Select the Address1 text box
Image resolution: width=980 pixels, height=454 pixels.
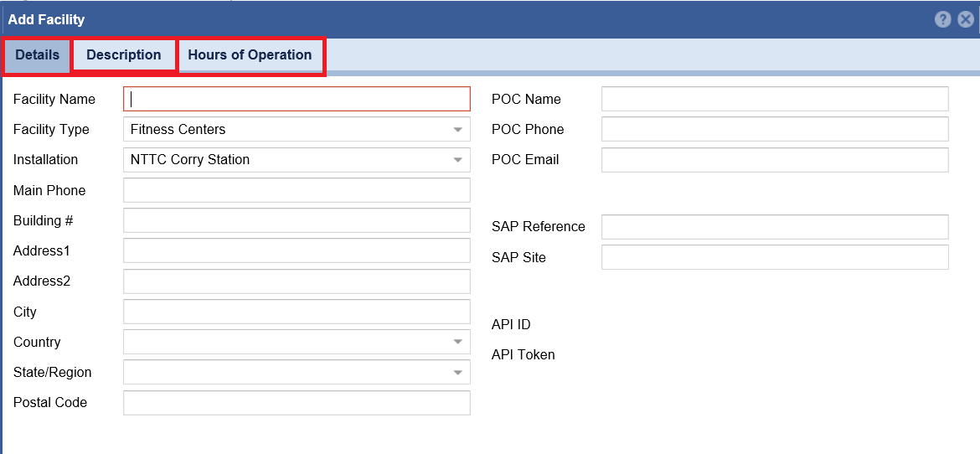[x=297, y=250]
